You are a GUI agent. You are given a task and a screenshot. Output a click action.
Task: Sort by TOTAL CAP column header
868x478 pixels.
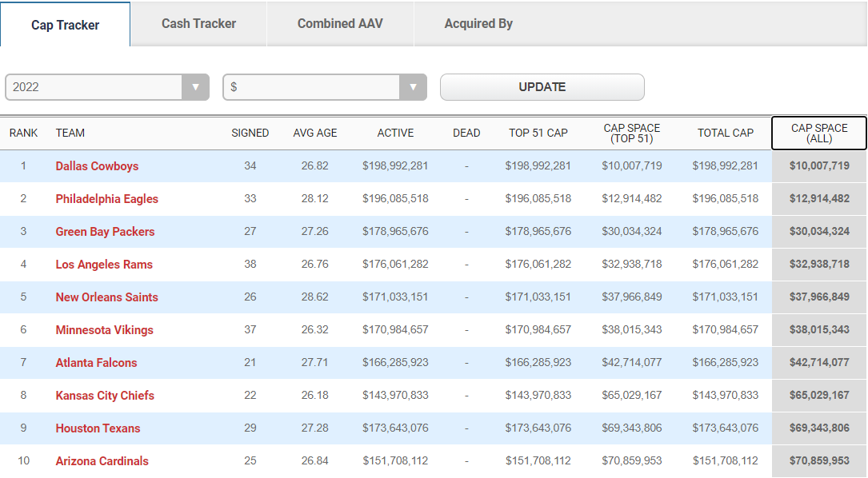click(726, 133)
